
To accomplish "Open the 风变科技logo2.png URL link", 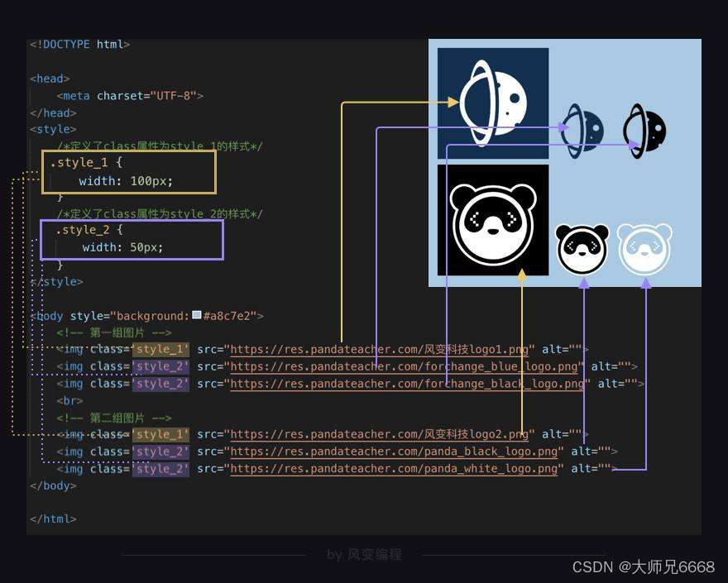I will point(380,434).
